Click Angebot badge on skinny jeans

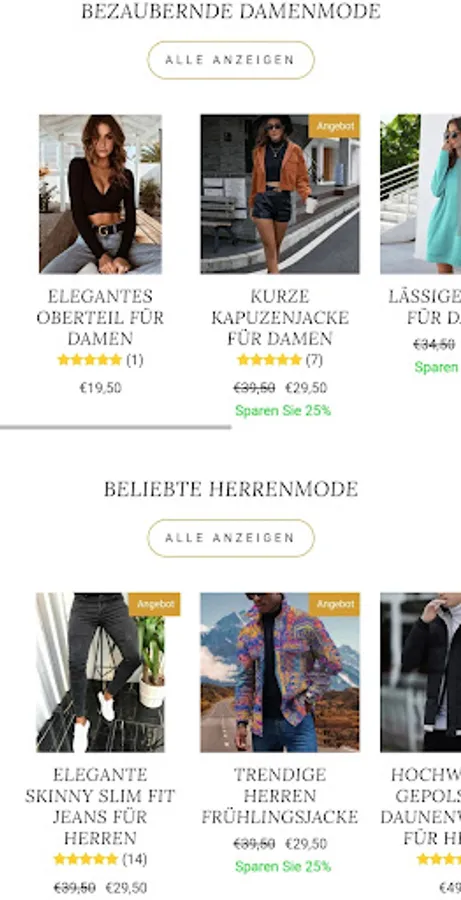[154, 604]
